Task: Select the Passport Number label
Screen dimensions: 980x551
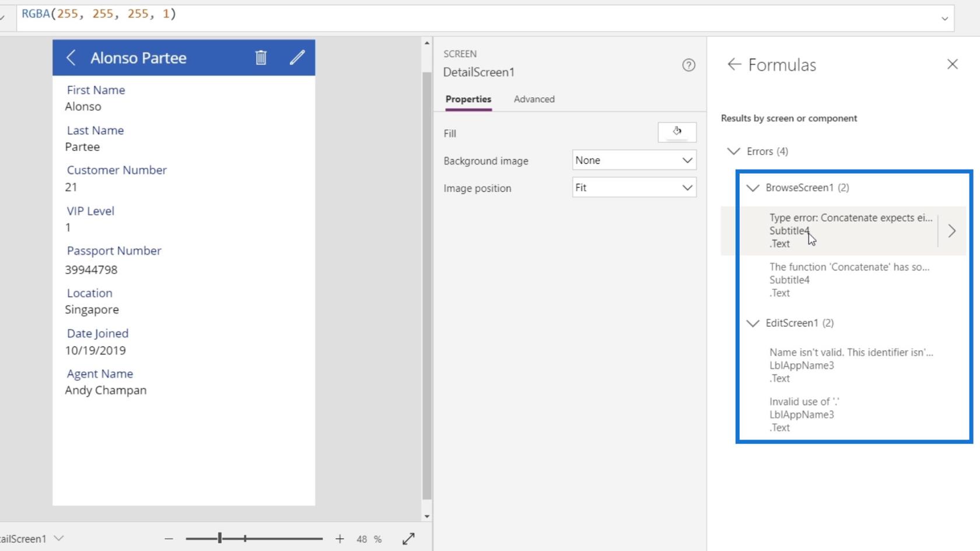Action: (x=114, y=251)
